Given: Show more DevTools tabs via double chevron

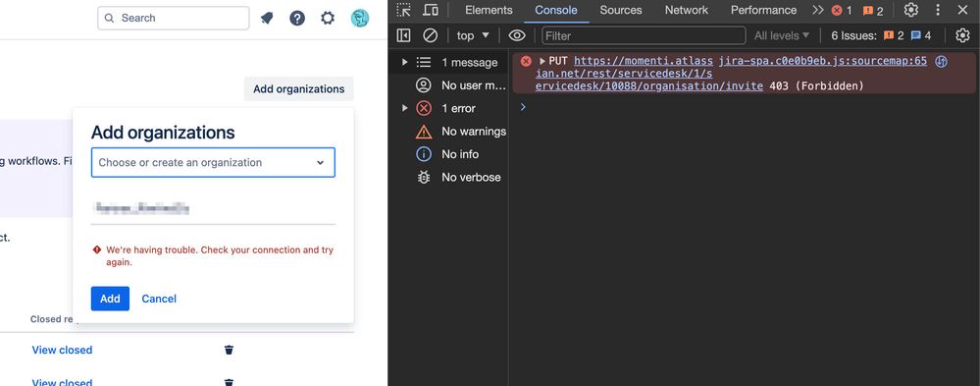Looking at the screenshot, I should 817,10.
